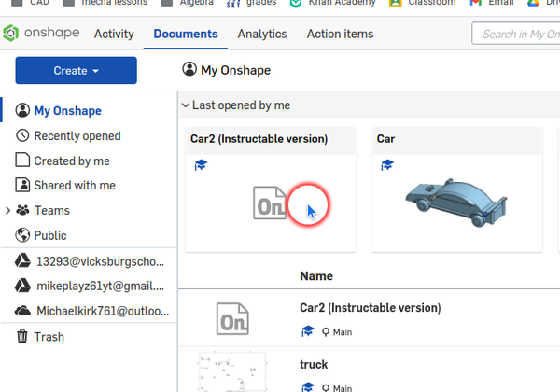Open Created by me filter
Screen dimensions: 560x392
pyautogui.click(x=72, y=161)
